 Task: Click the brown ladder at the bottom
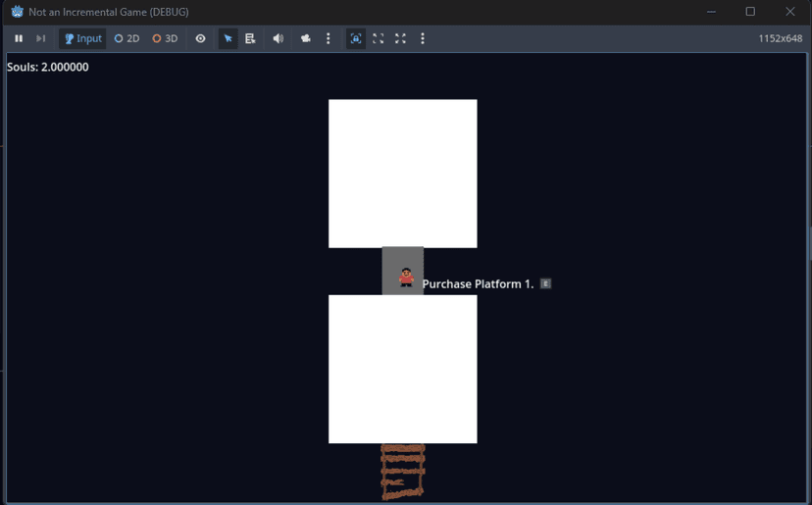[402, 472]
